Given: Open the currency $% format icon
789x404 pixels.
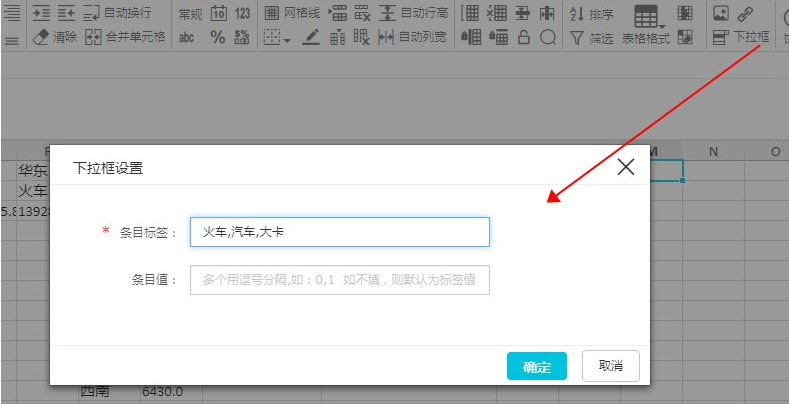Looking at the screenshot, I should tap(242, 37).
